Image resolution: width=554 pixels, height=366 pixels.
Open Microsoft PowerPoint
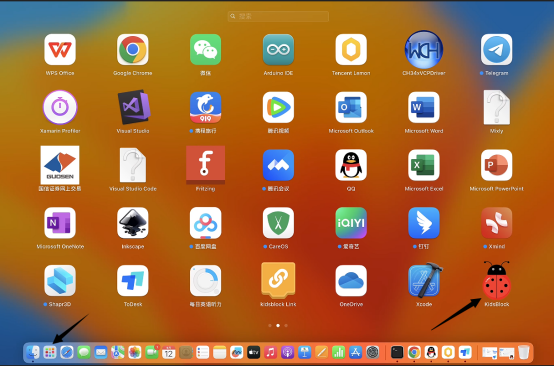coord(496,165)
